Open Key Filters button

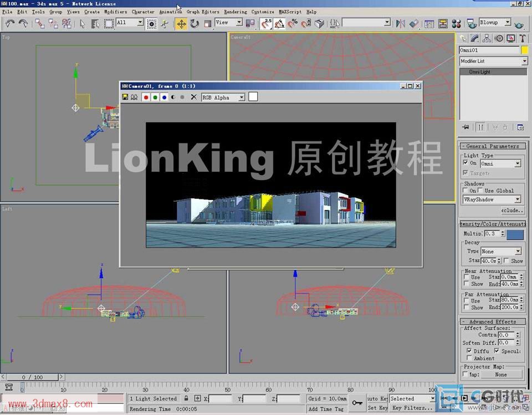412,408
